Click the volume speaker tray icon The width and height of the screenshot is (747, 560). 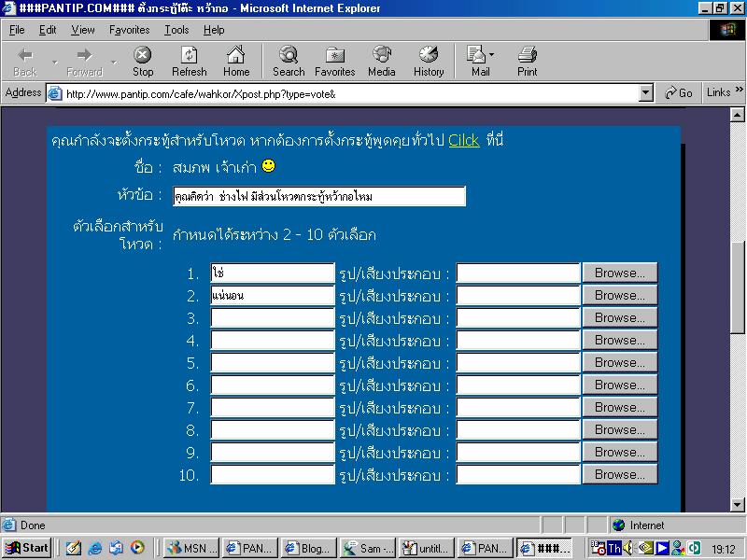click(628, 549)
